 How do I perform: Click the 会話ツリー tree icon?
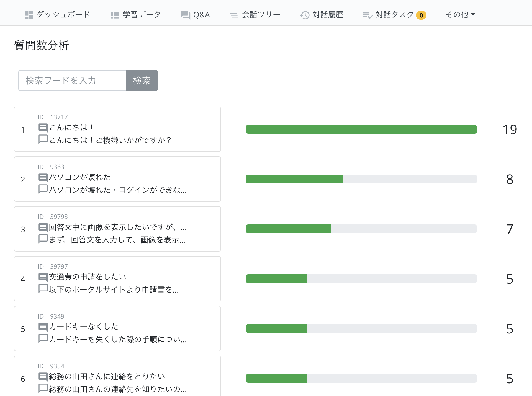[234, 15]
